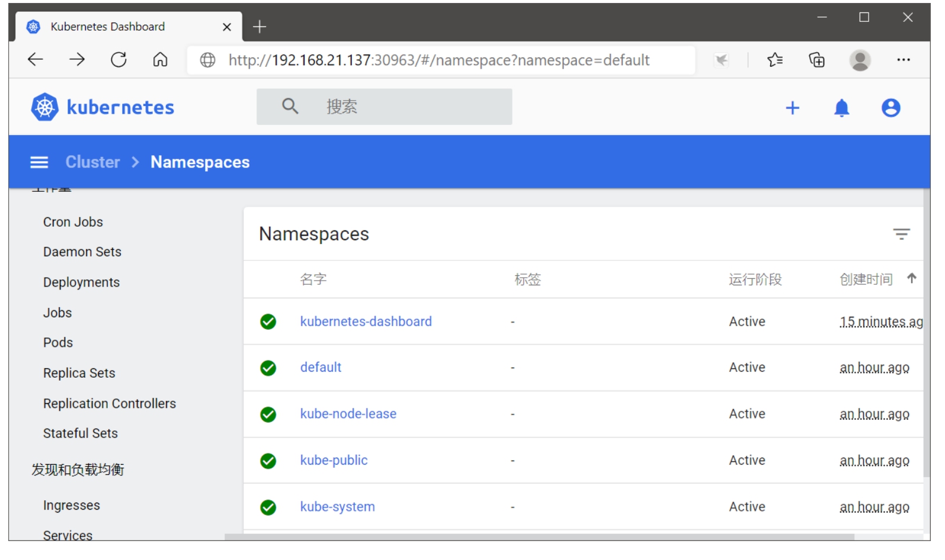Sort by creation time arrow
Image resolution: width=945 pixels, height=560 pixels.
pos(911,278)
